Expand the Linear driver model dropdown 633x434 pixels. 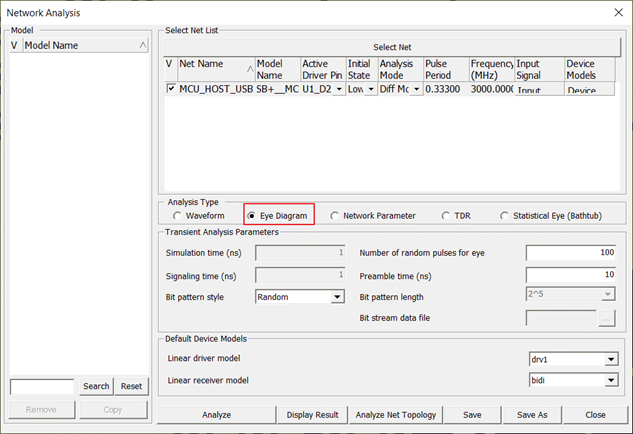[610, 360]
